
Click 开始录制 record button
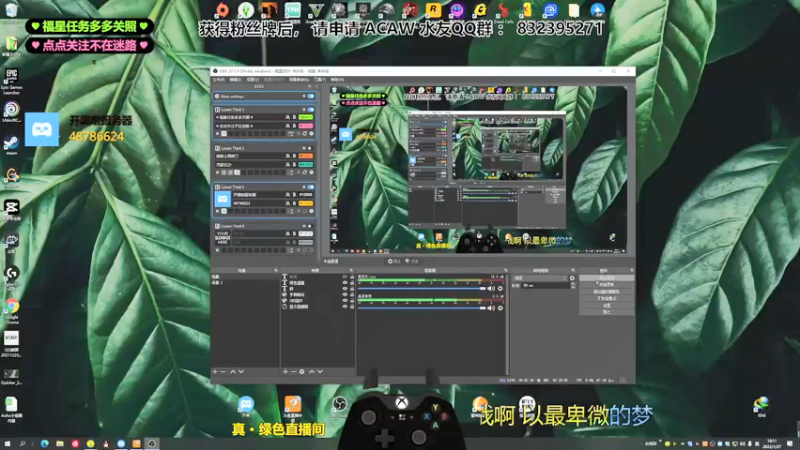click(x=607, y=285)
